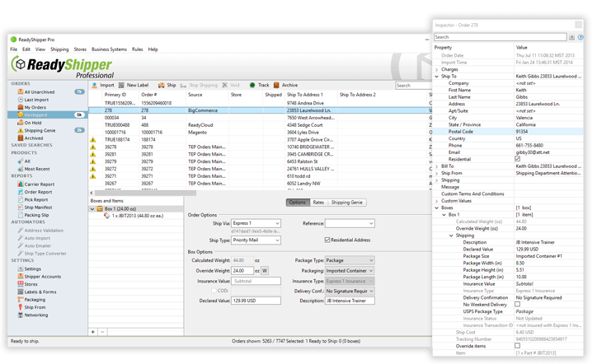602x364 pixels.
Task: Click the Inspector Search field
Action: click(x=501, y=37)
